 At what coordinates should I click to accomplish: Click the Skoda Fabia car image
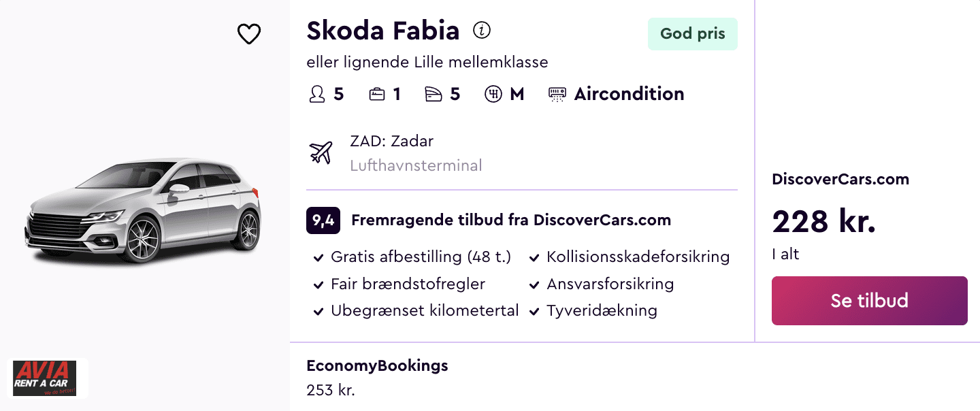click(143, 210)
